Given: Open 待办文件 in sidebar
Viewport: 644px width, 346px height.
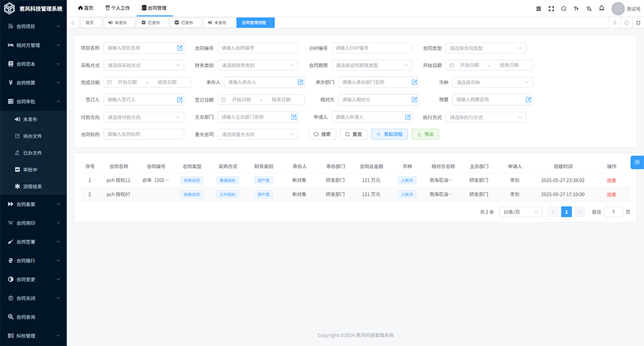Looking at the screenshot, I should click(x=33, y=136).
